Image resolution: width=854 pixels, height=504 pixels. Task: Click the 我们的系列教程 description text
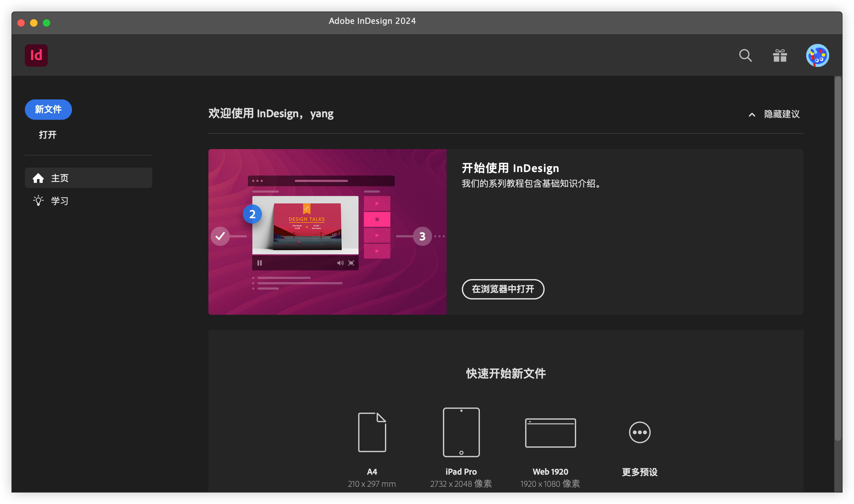532,184
